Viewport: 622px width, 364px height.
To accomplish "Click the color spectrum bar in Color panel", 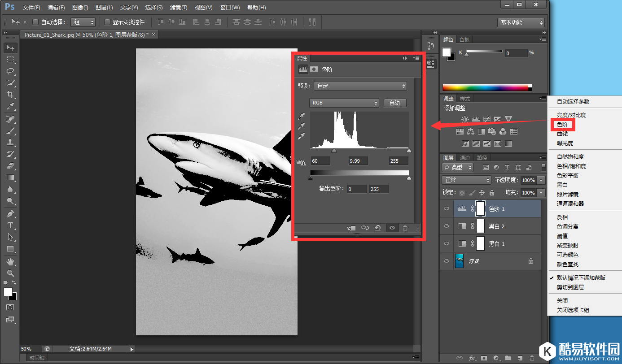I will [x=486, y=87].
